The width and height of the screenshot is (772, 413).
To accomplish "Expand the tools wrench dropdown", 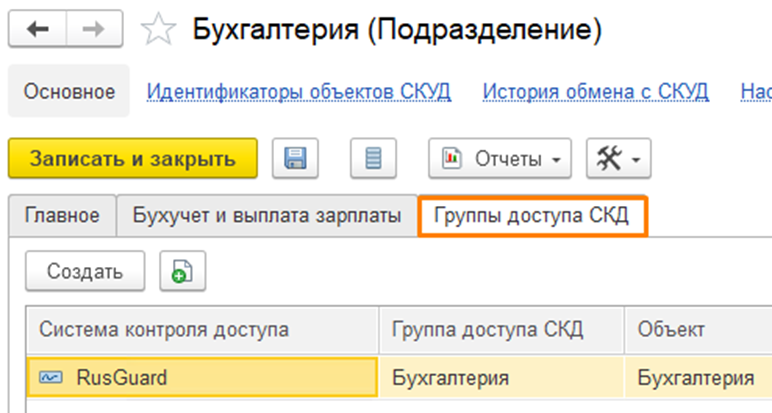I will coord(617,159).
